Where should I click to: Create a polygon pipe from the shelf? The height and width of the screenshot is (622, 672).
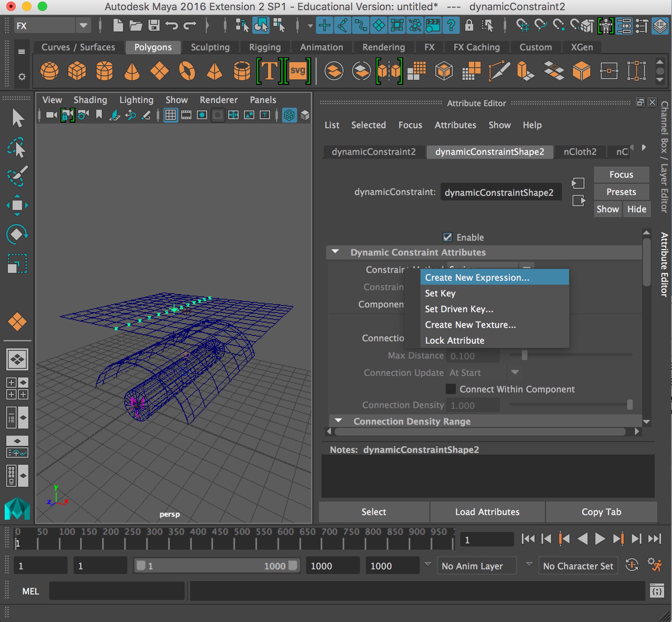pyautogui.click(x=242, y=71)
